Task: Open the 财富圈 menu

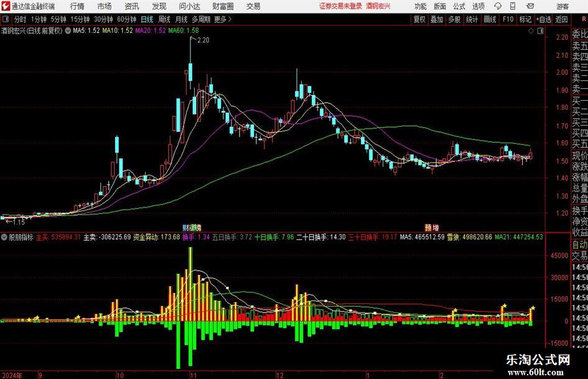Action: tap(223, 6)
